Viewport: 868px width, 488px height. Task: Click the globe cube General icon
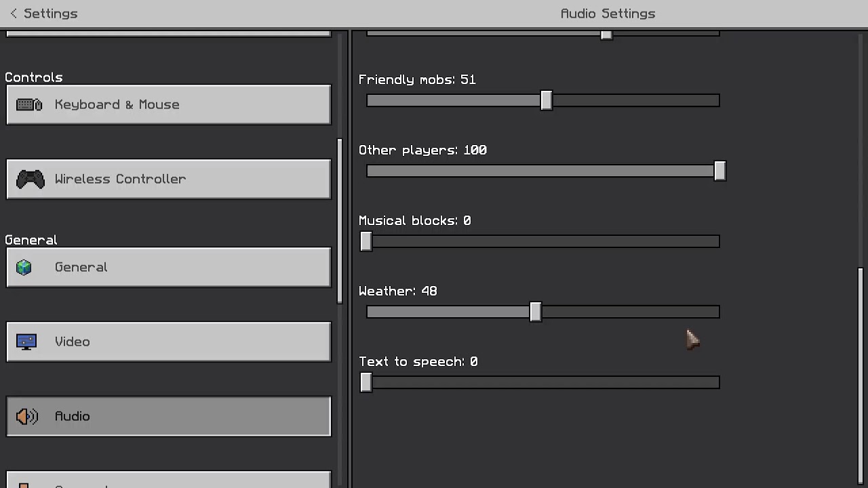pos(24,267)
